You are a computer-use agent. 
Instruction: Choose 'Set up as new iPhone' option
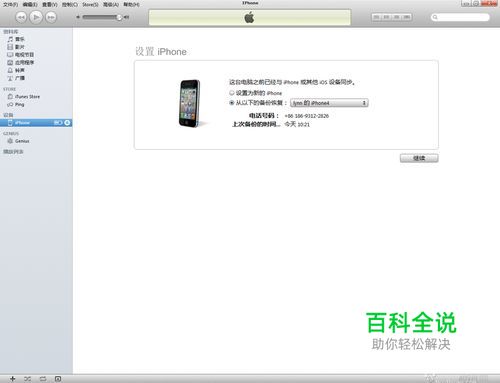[232, 93]
